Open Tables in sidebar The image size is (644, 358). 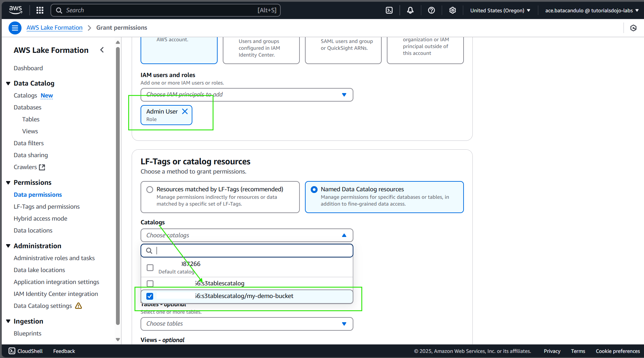click(x=31, y=119)
